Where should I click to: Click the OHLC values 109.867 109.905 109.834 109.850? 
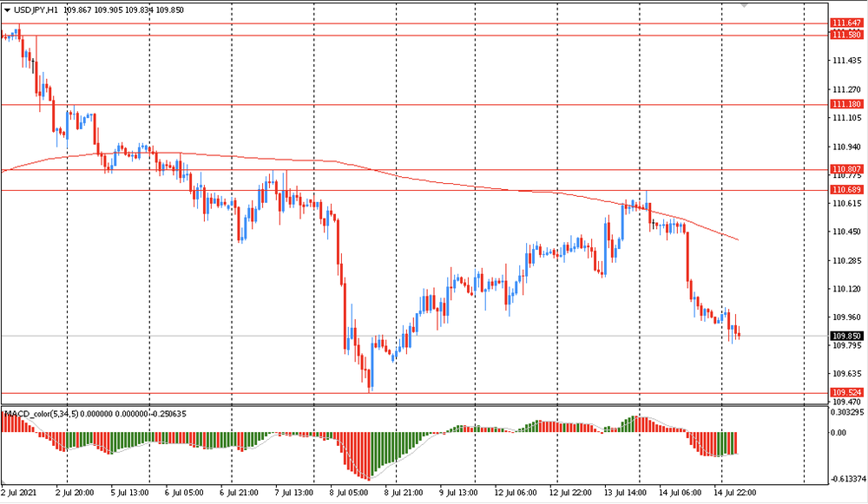coord(124,10)
